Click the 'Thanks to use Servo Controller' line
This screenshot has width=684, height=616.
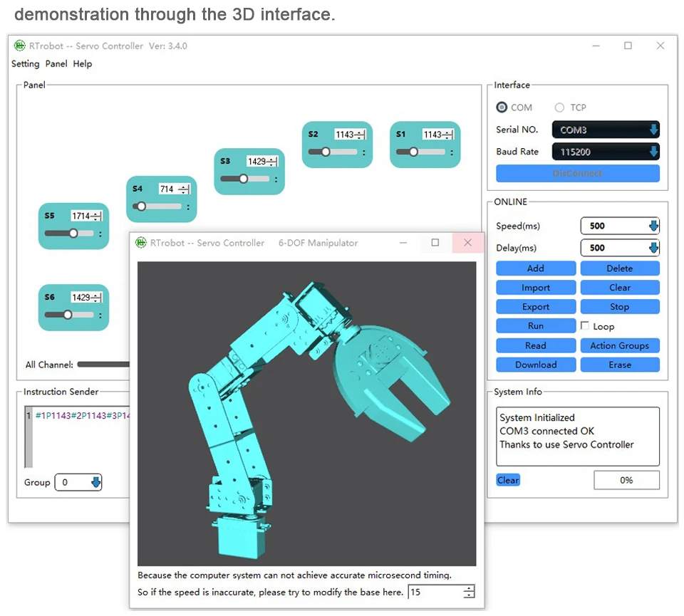[x=566, y=444]
